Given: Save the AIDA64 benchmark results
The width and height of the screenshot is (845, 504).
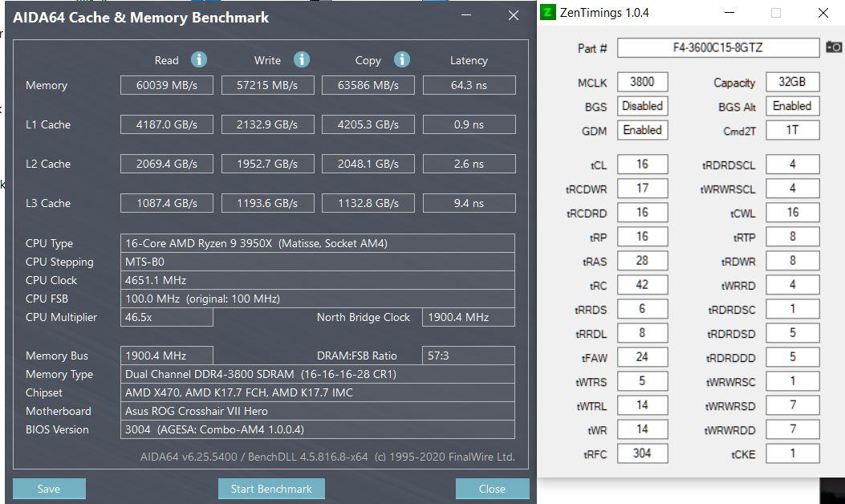Looking at the screenshot, I should click(49, 489).
